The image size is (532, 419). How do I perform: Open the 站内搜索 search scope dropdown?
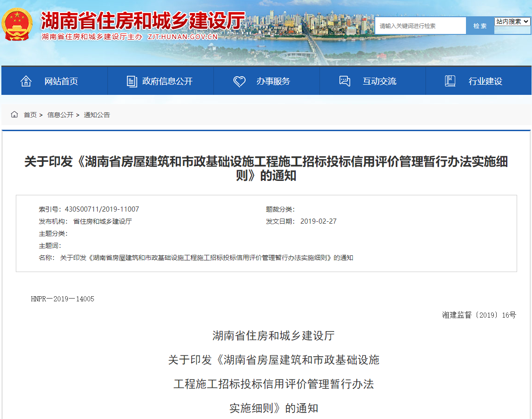pyautogui.click(x=512, y=21)
